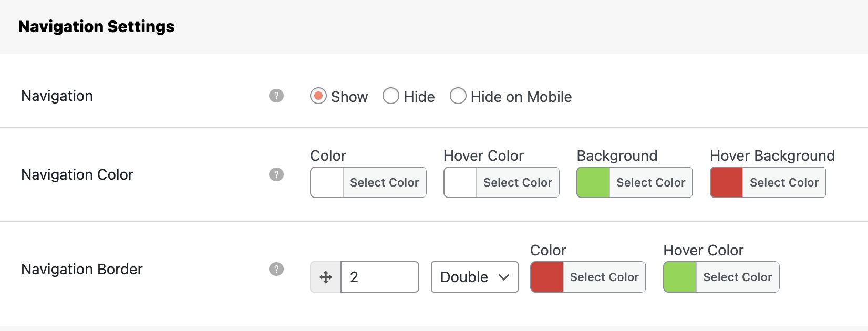Click help icon beside Navigation Color
The image size is (868, 331).
pyautogui.click(x=276, y=174)
